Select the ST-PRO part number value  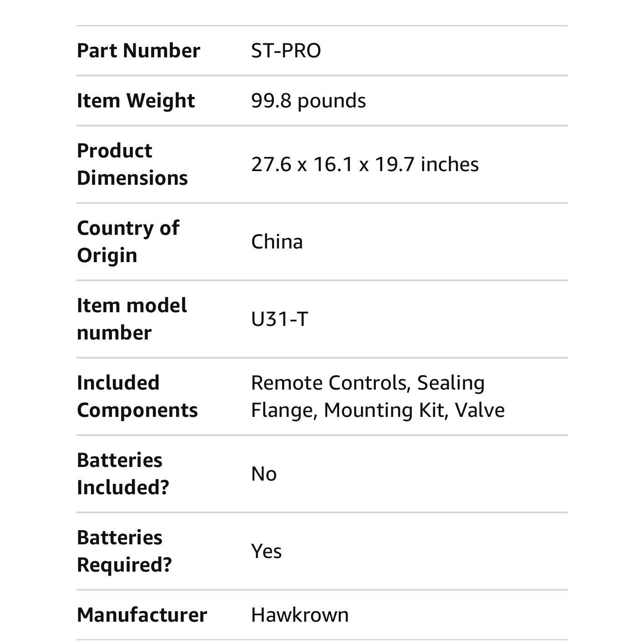[x=286, y=51]
